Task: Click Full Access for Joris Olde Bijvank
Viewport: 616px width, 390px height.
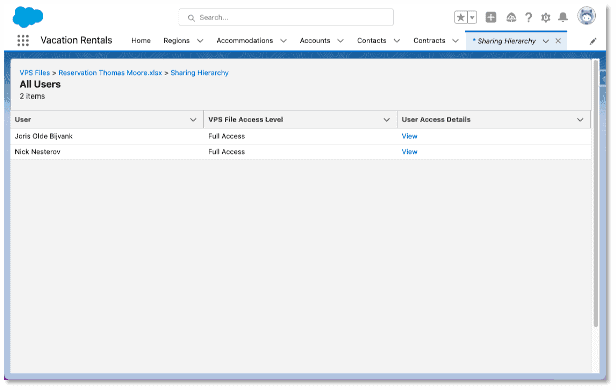Action: pyautogui.click(x=227, y=136)
